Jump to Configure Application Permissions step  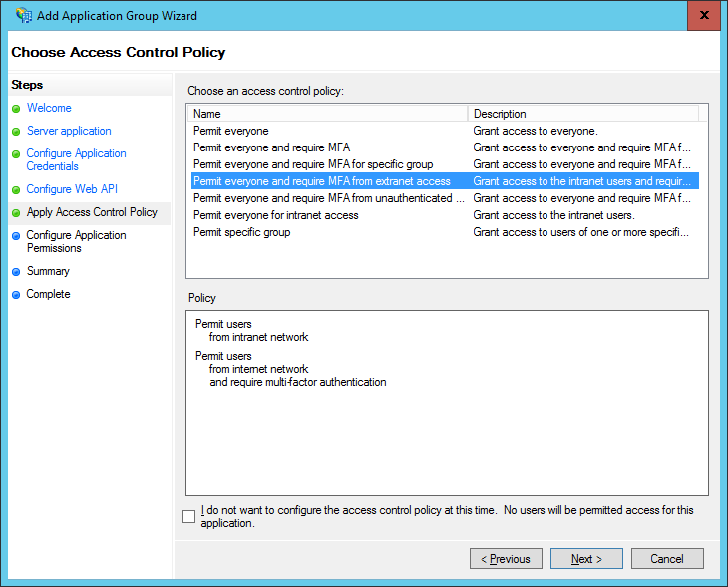pyautogui.click(x=76, y=241)
